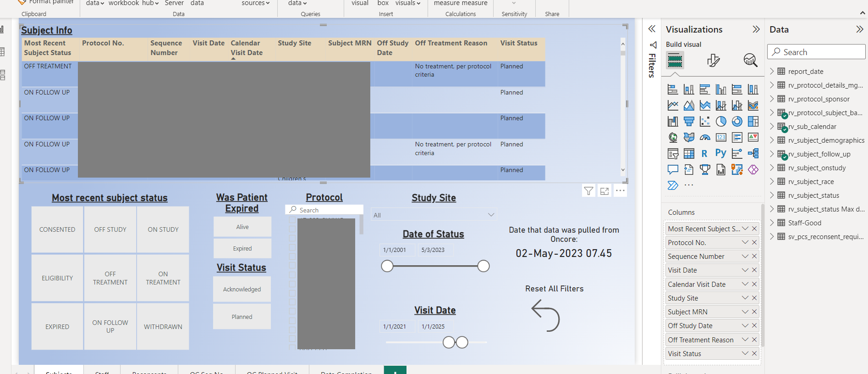Select the globe map visual
This screenshot has height=374, width=868.
pyautogui.click(x=672, y=137)
